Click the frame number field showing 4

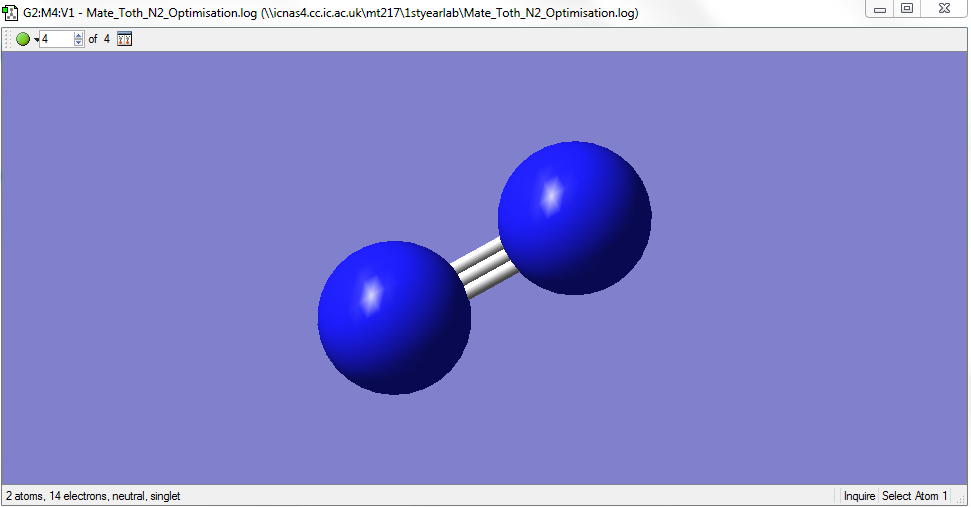click(56, 39)
